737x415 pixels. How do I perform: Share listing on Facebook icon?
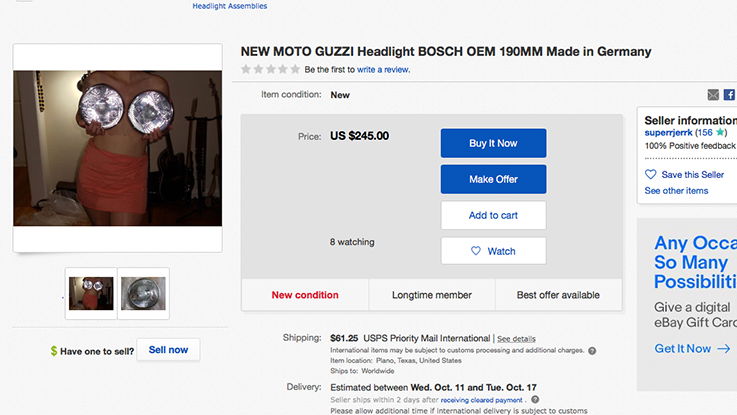(x=730, y=95)
